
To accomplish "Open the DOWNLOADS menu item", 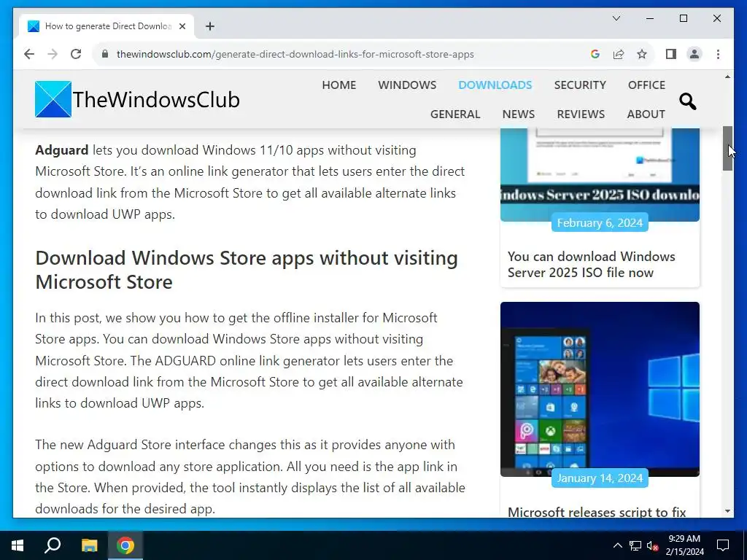I will 495,85.
